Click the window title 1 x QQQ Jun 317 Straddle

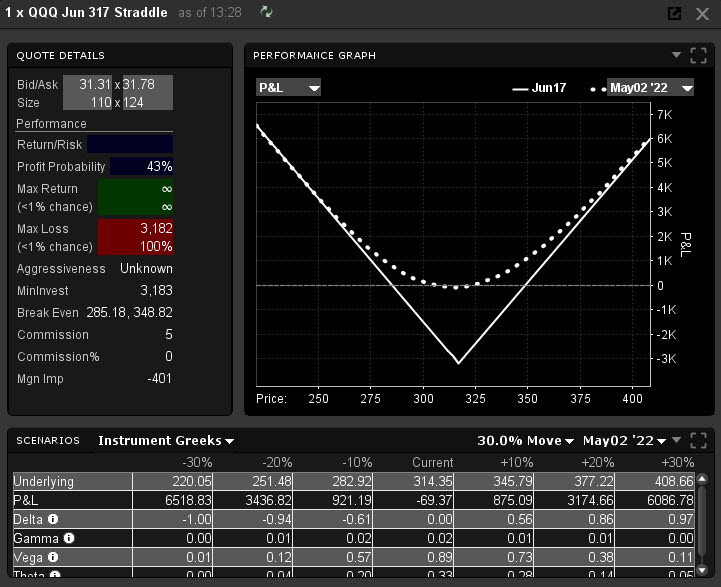[86, 12]
